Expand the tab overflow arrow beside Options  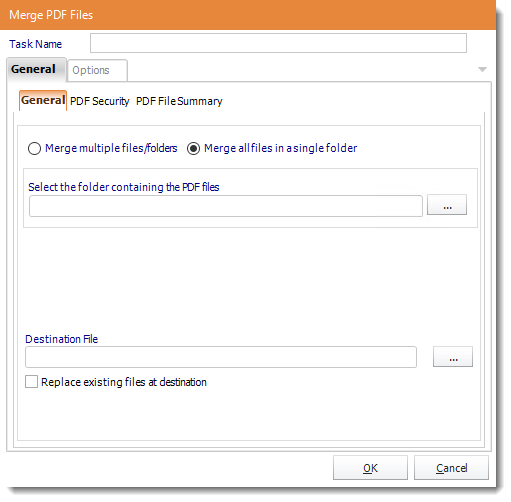(x=482, y=69)
